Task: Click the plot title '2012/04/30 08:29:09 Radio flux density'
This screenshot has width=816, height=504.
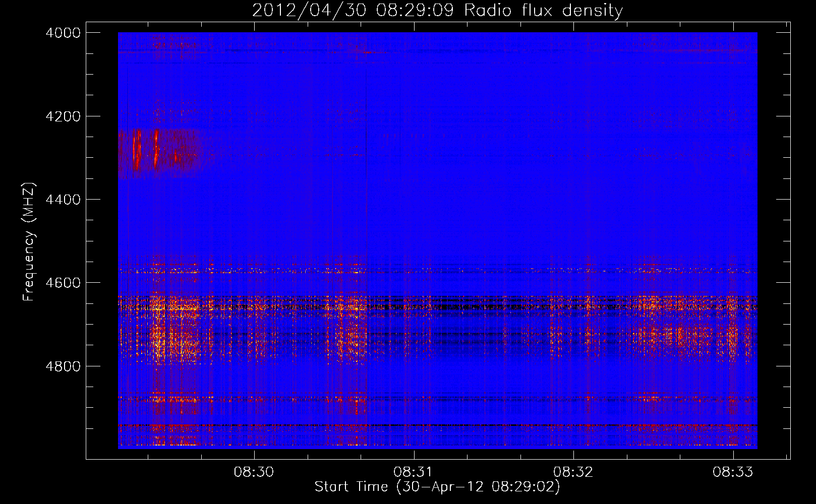Action: pyautogui.click(x=437, y=11)
